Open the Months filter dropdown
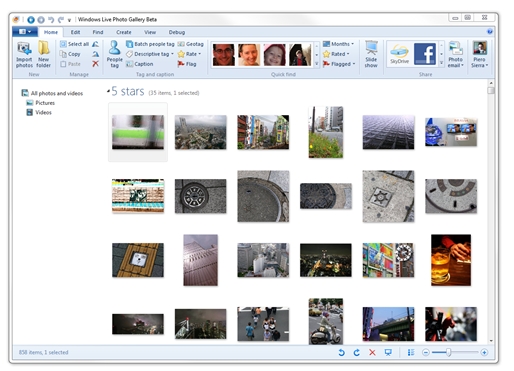This screenshot has height=371, width=514. (338, 44)
